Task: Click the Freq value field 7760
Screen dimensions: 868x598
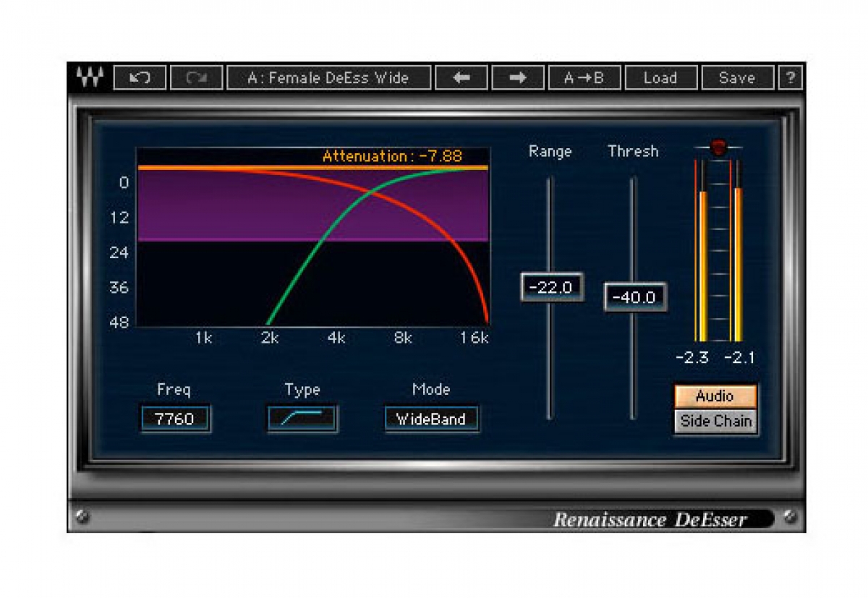Action: (x=174, y=419)
